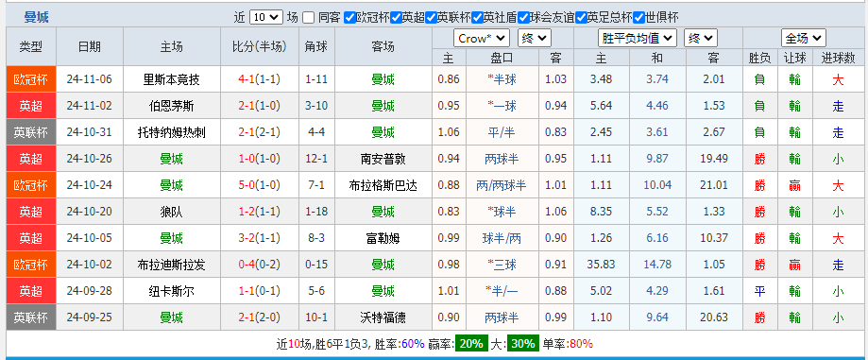
Task: Click the 英超 tag on the 24-11-02 row
Action: click(x=31, y=106)
